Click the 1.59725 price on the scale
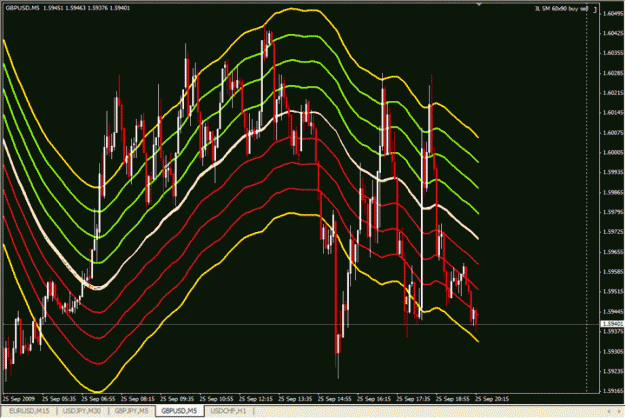 [x=613, y=232]
